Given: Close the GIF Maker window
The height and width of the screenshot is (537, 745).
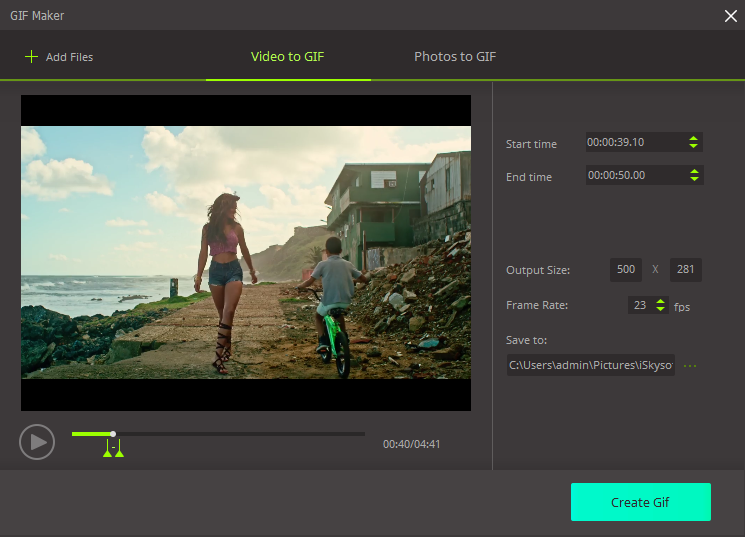Looking at the screenshot, I should pos(730,15).
